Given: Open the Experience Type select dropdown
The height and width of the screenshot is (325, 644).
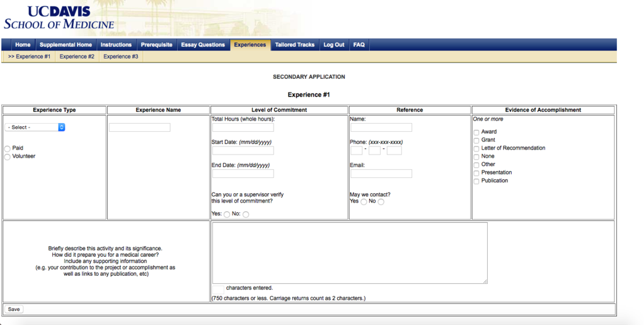Looking at the screenshot, I should tap(35, 127).
